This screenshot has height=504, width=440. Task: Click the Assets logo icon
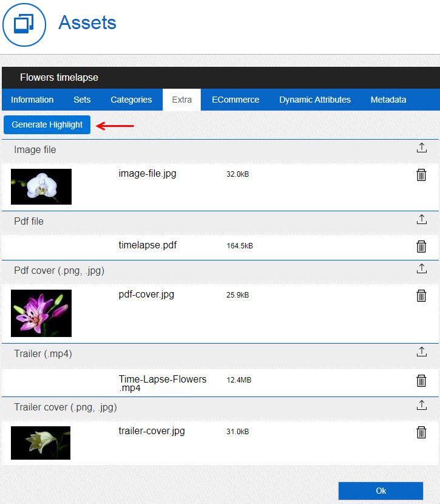pyautogui.click(x=24, y=24)
